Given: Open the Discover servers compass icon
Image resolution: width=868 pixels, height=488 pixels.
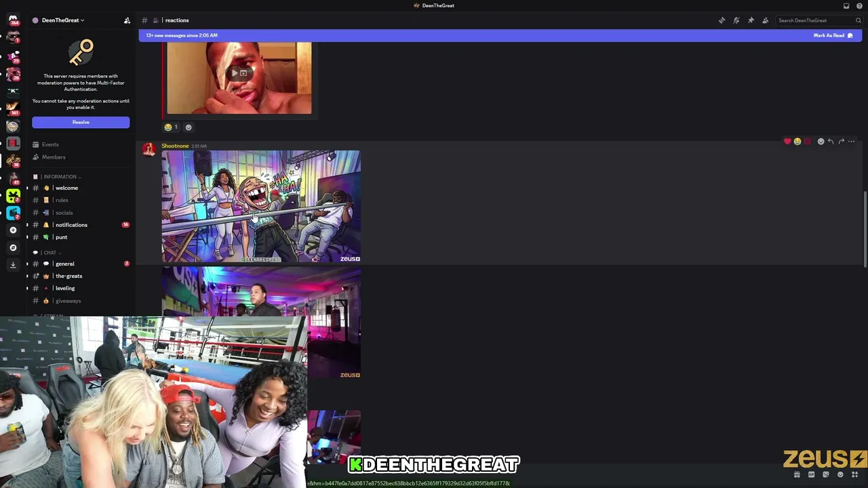Looking at the screenshot, I should [13, 247].
